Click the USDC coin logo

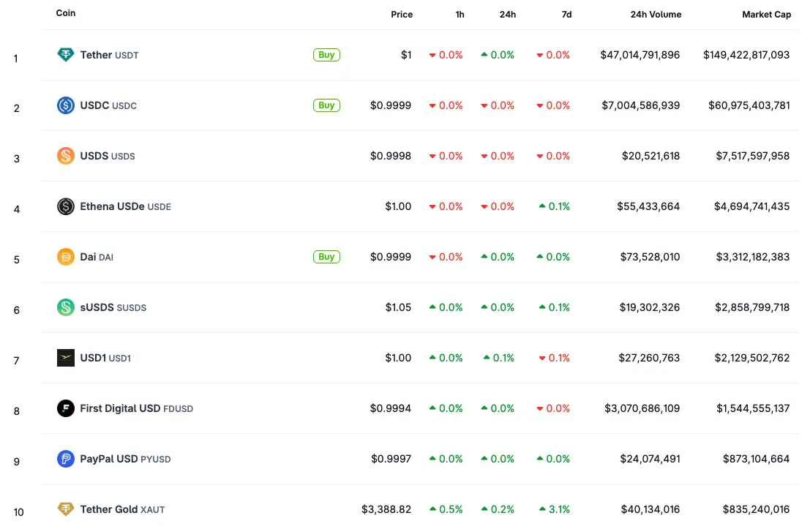(66, 105)
